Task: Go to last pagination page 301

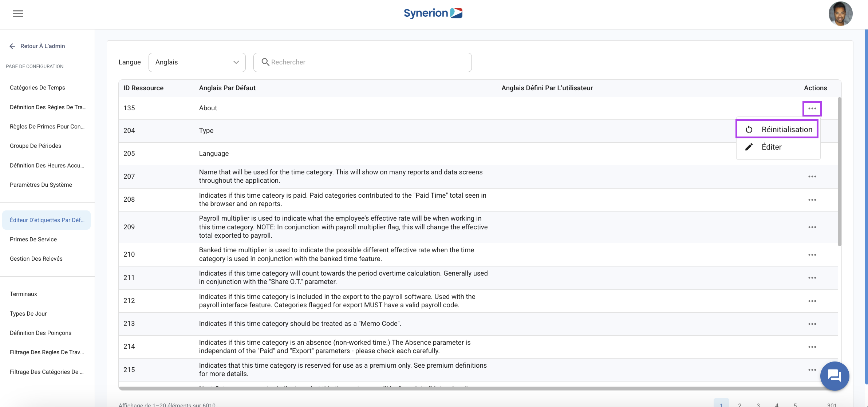Action: coord(832,404)
